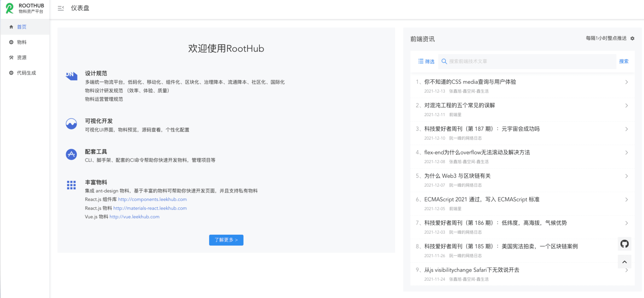Expand the Web3 与区块链 article chevron
The height and width of the screenshot is (298, 644).
point(626,176)
